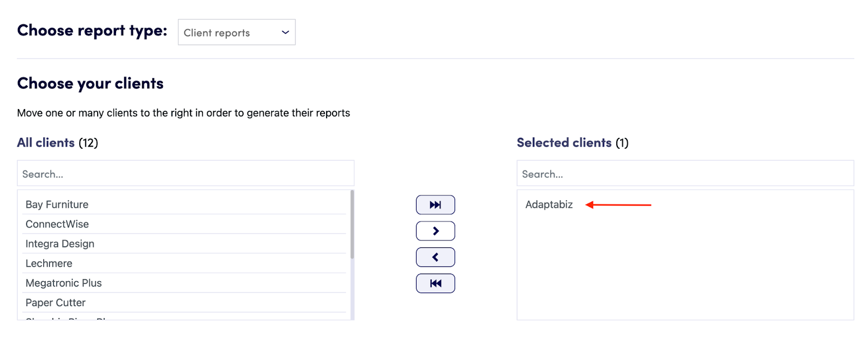Click the Choose report type label

coord(92,30)
